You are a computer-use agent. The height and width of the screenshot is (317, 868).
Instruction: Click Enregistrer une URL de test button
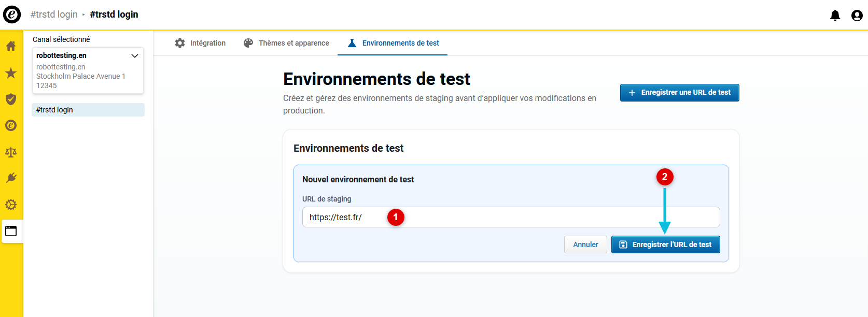pyautogui.click(x=680, y=93)
